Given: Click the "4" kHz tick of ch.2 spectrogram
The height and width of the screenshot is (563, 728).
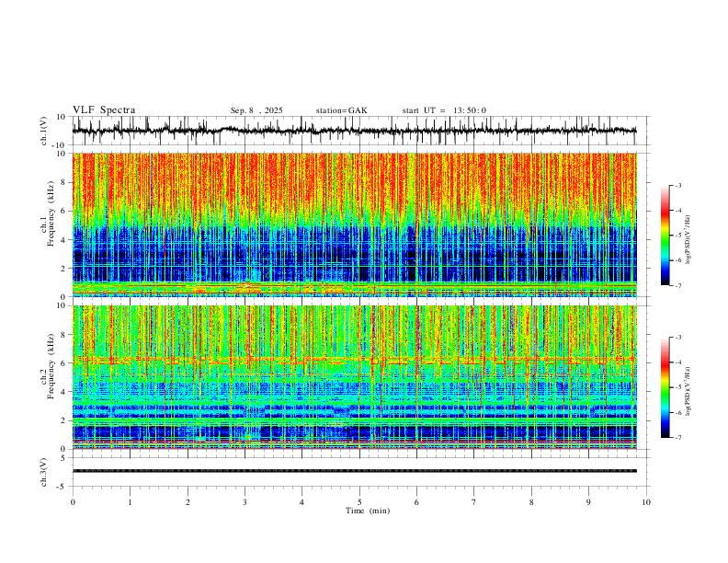Looking at the screenshot, I should (x=63, y=392).
